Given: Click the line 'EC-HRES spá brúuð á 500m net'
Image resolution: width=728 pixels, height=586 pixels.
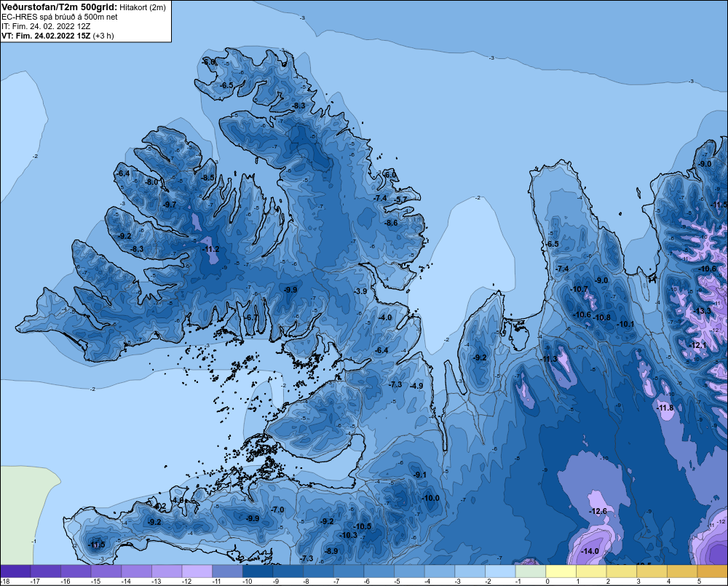Looking at the screenshot, I should 60,17.
